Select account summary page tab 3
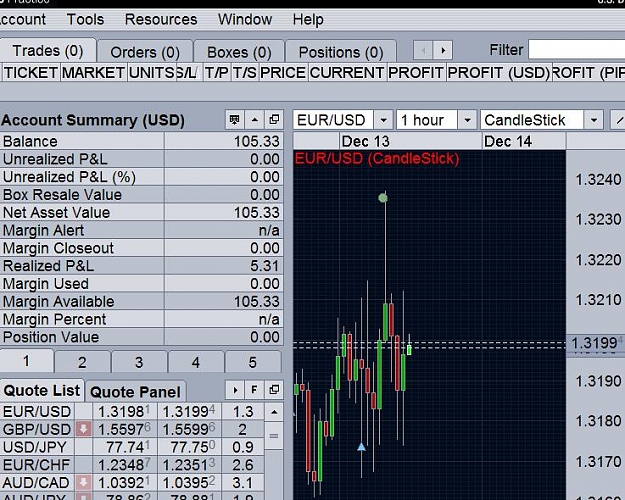The image size is (625, 500). coord(139,362)
